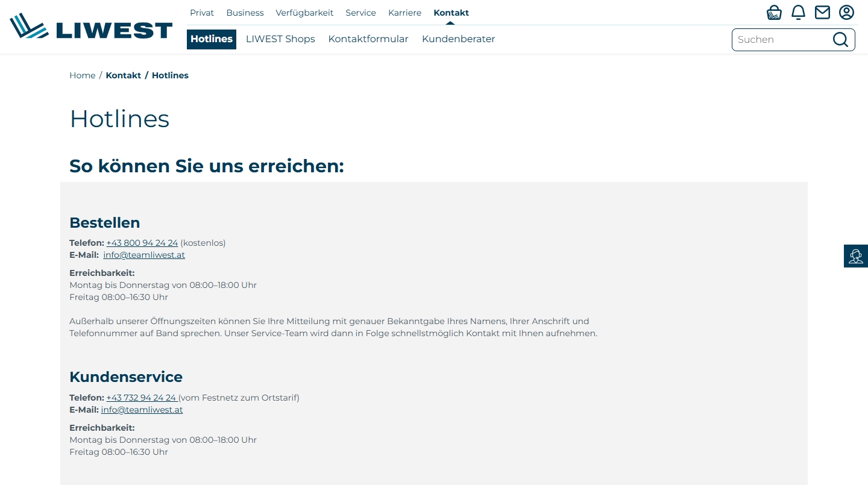
Task: Click the +43 800 94 24 24 Bestellen hotline
Action: (x=142, y=243)
